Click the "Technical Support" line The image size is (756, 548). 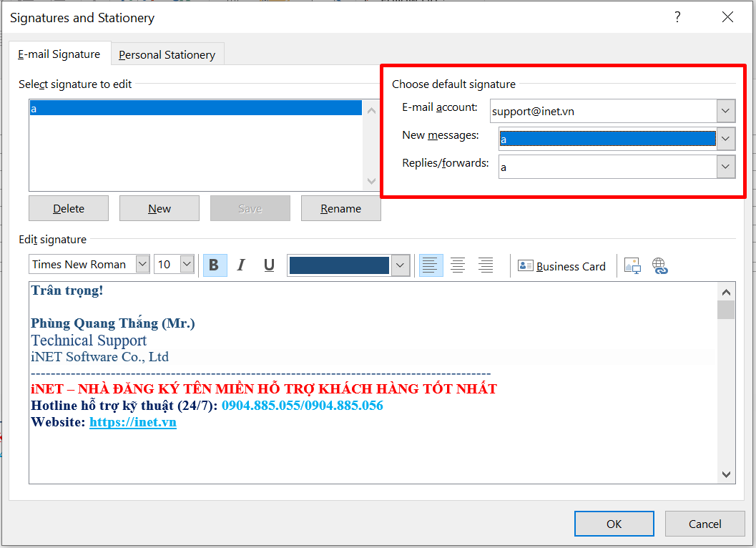[89, 341]
